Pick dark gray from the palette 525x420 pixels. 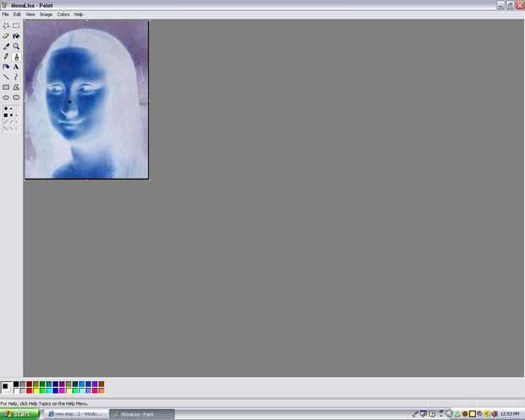pyautogui.click(x=23, y=384)
